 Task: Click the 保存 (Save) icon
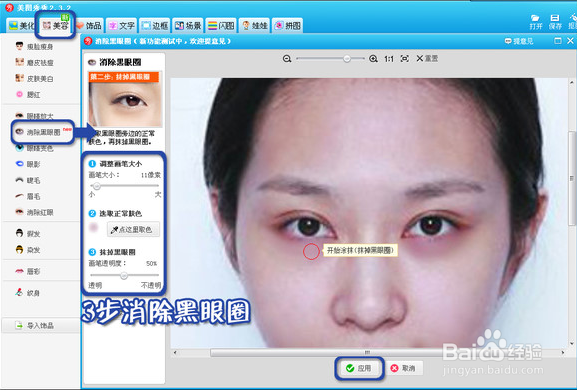click(x=555, y=22)
